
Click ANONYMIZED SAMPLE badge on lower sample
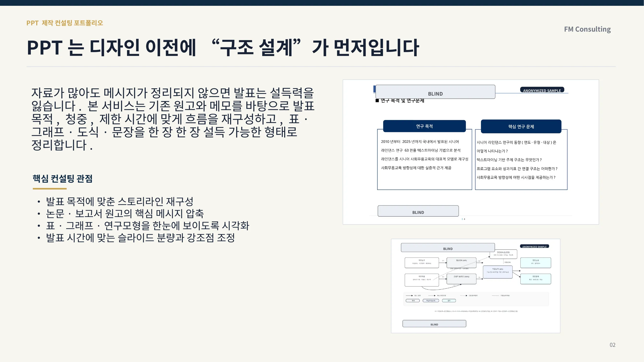(535, 246)
